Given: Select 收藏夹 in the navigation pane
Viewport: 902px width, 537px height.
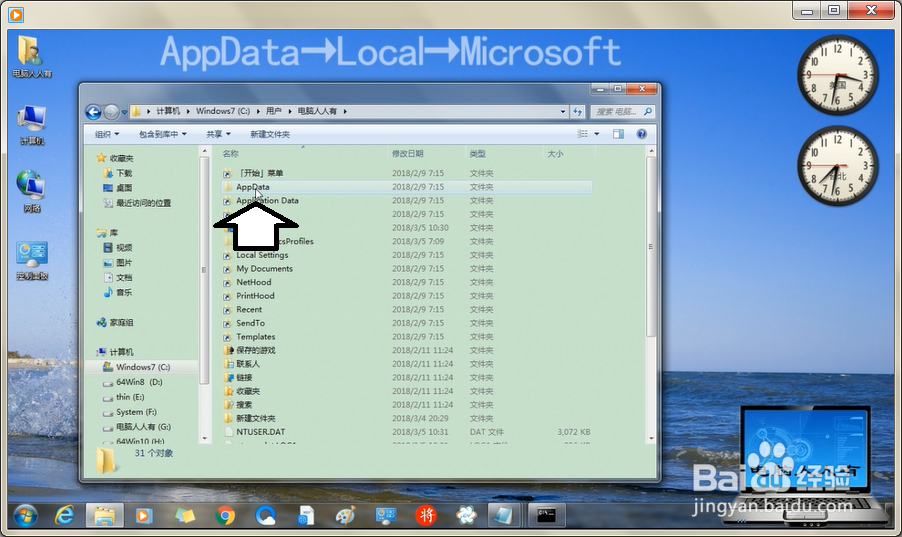Looking at the screenshot, I should [121, 158].
